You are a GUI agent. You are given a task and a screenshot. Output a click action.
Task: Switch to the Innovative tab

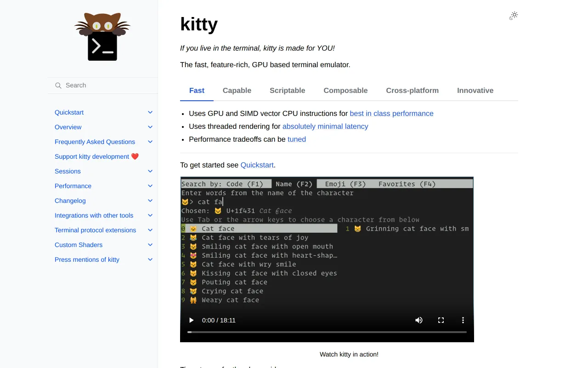pyautogui.click(x=475, y=91)
